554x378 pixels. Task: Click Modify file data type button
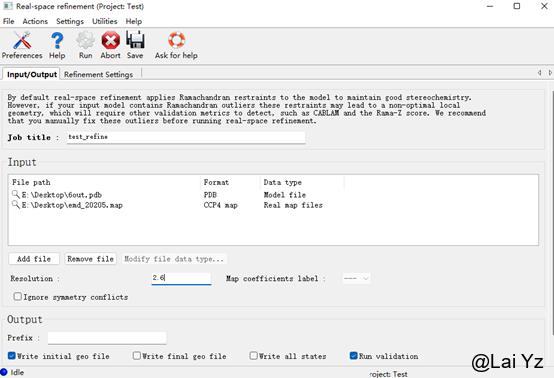tap(174, 259)
